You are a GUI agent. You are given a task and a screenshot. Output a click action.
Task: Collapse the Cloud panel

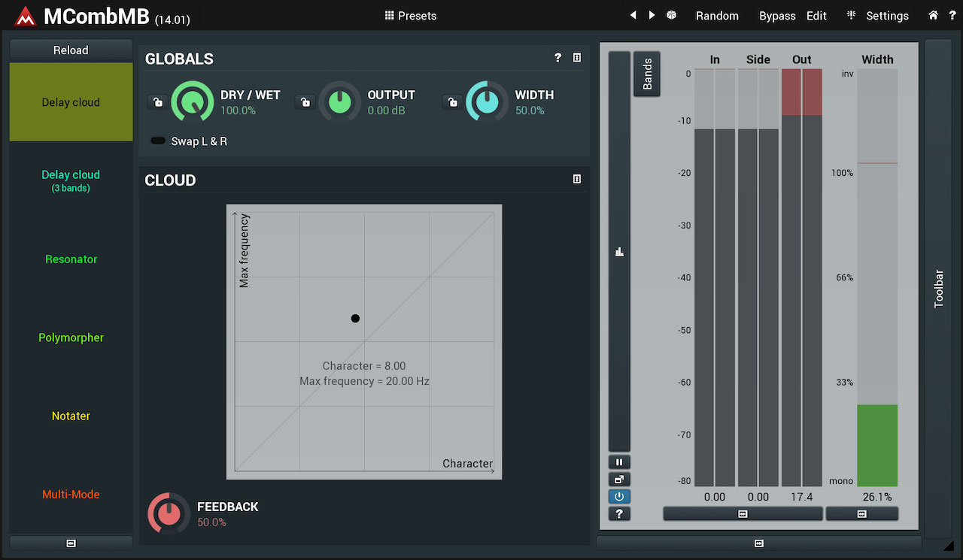tap(577, 179)
